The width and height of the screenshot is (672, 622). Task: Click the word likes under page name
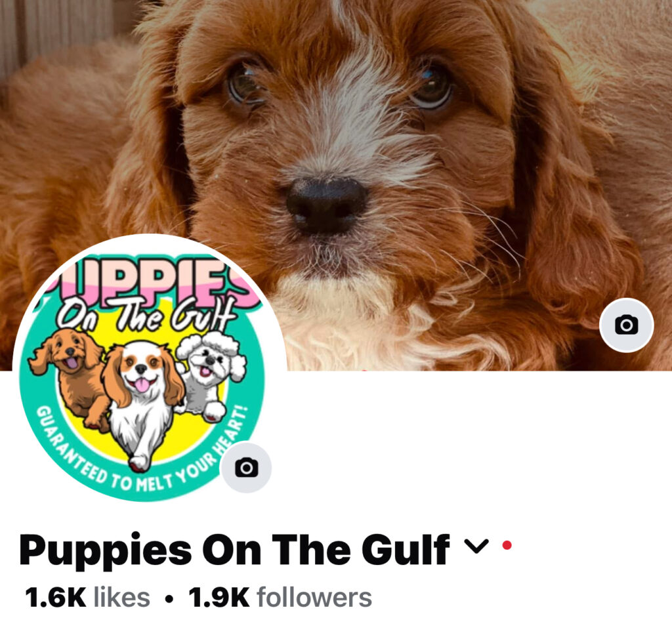121,597
